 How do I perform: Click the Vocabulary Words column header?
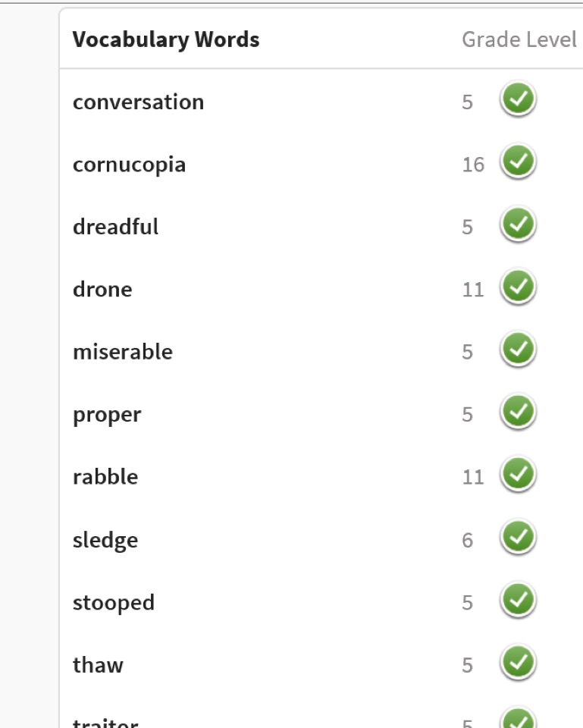point(166,40)
